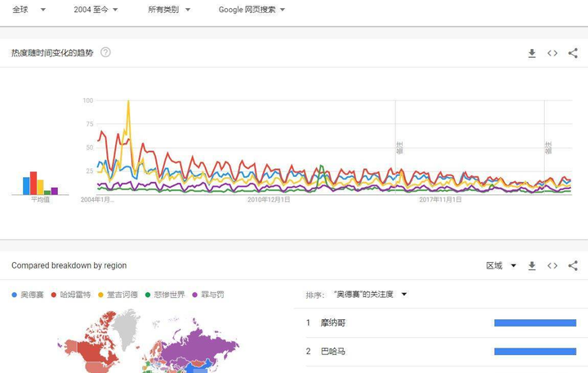Screen dimensions: 588x373
Task: Share the interest over time chart
Action: click(x=572, y=53)
